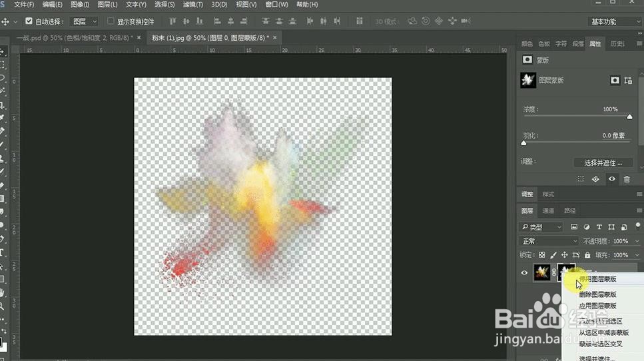Open the 基本功能 workspace dropdown
The image size is (644, 361).
615,21
